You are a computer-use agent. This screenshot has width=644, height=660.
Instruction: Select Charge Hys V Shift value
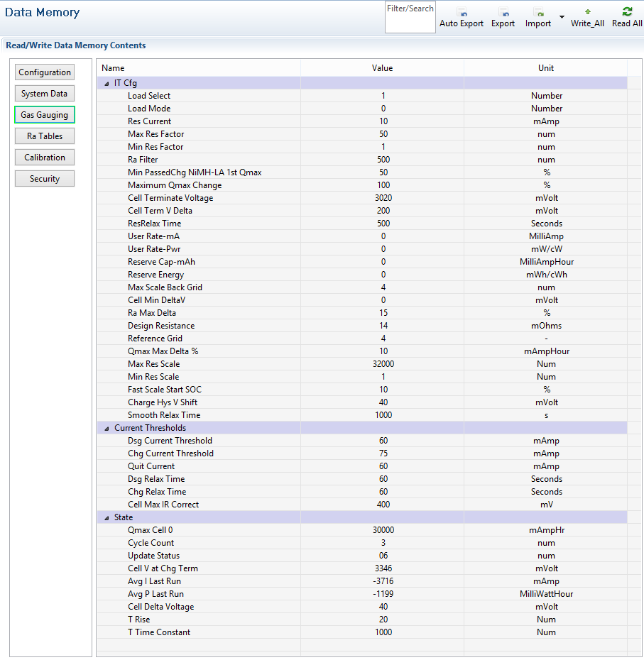tap(383, 402)
